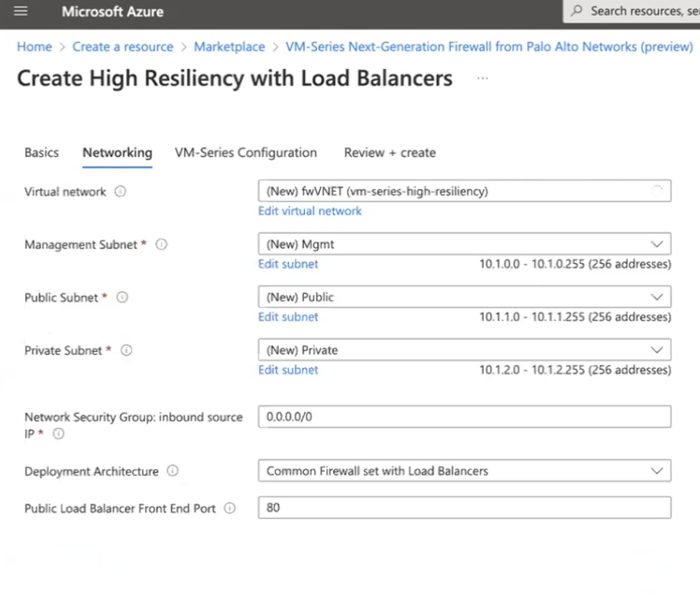Image resolution: width=700 pixels, height=595 pixels.
Task: Click the Deployment Architecture info icon
Action: pyautogui.click(x=173, y=471)
